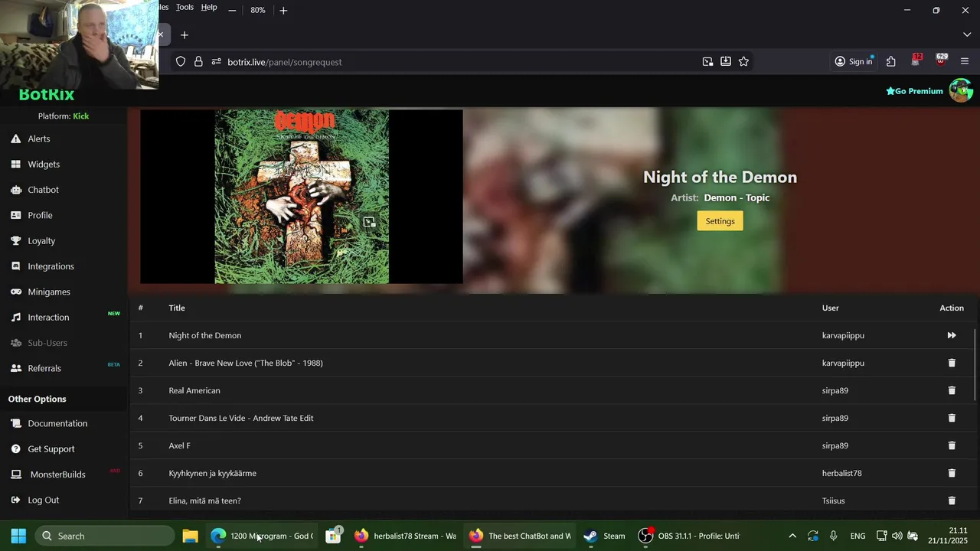Open the browser downloads icon
The height and width of the screenshot is (551, 980).
(x=725, y=61)
